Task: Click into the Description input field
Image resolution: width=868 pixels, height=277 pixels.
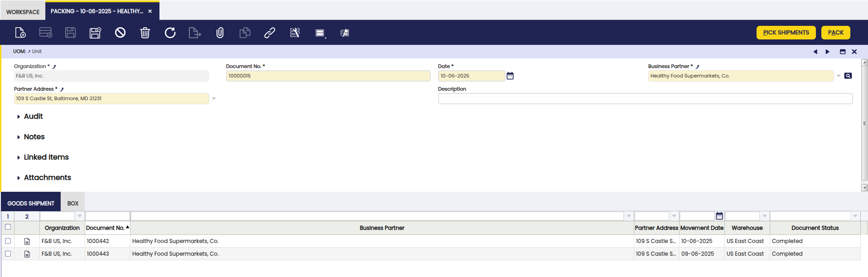Action: pyautogui.click(x=645, y=98)
